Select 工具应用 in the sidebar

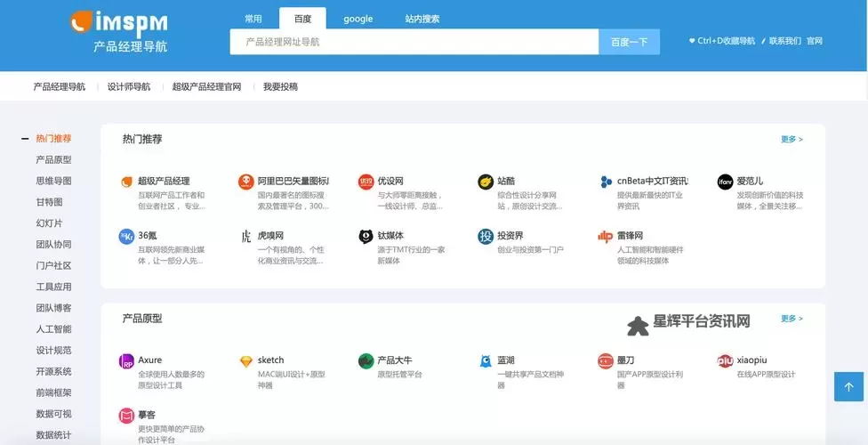[x=53, y=287]
